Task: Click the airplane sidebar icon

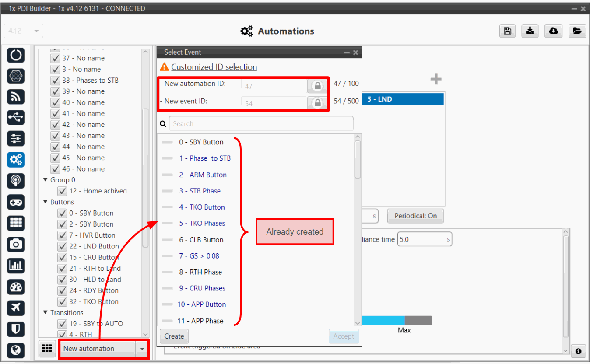Action: click(x=16, y=308)
